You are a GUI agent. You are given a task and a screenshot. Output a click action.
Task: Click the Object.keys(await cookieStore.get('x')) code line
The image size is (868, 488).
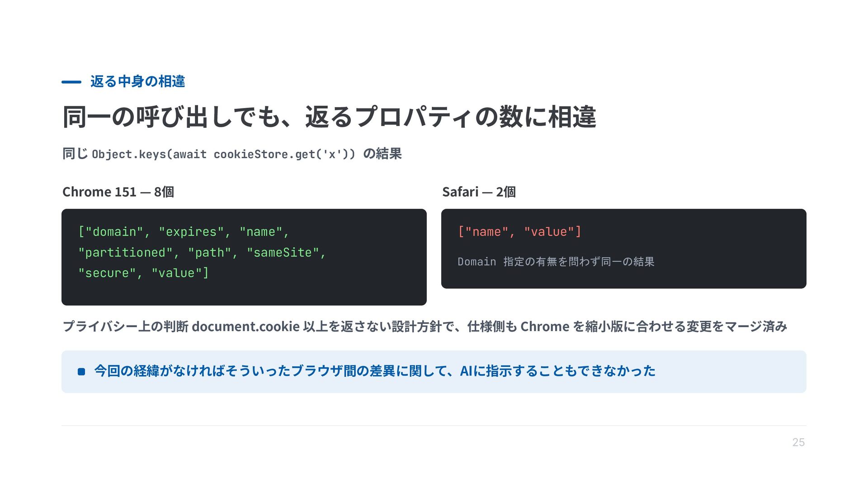tap(223, 155)
